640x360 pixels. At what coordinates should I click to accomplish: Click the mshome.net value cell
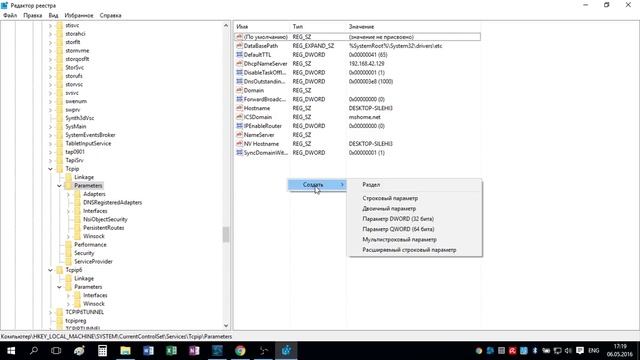tap(364, 117)
